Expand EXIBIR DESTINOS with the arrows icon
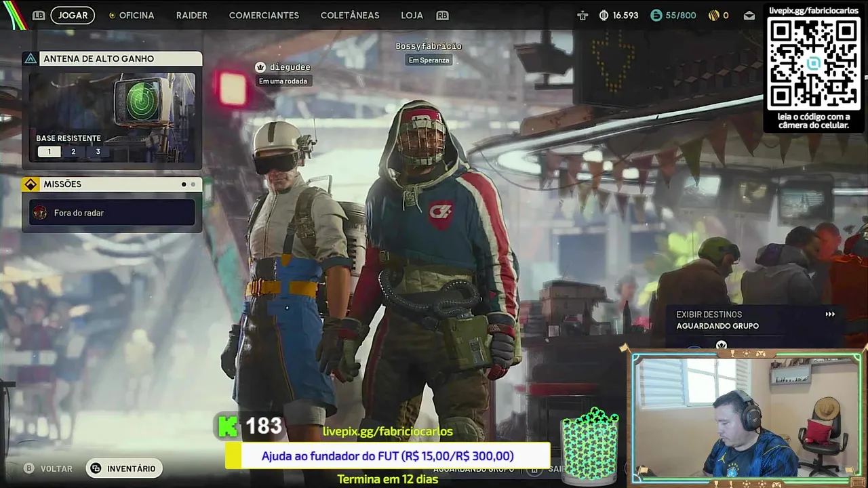 (x=830, y=314)
